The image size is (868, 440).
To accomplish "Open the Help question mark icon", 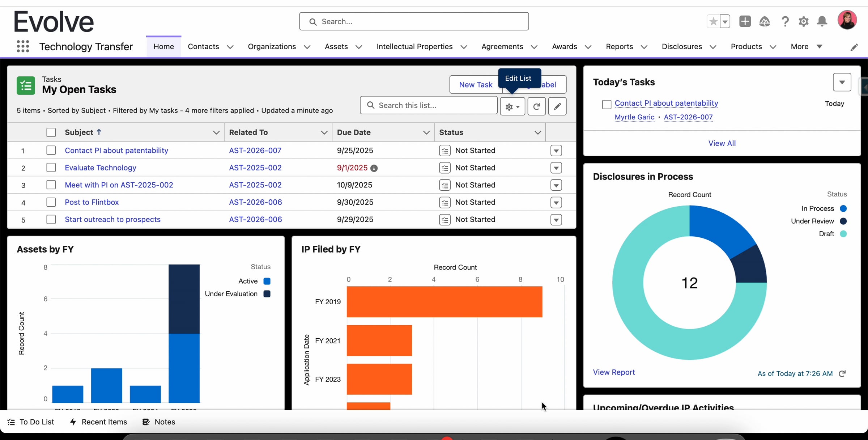I will pos(785,21).
